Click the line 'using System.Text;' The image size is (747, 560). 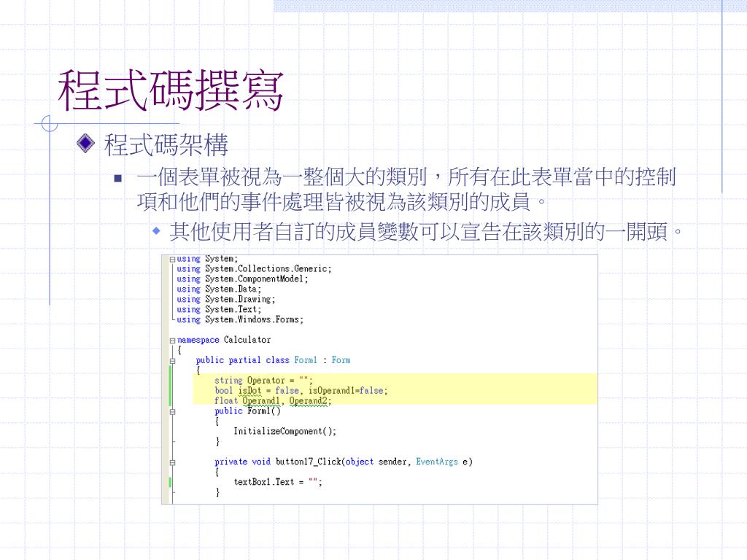(219, 309)
